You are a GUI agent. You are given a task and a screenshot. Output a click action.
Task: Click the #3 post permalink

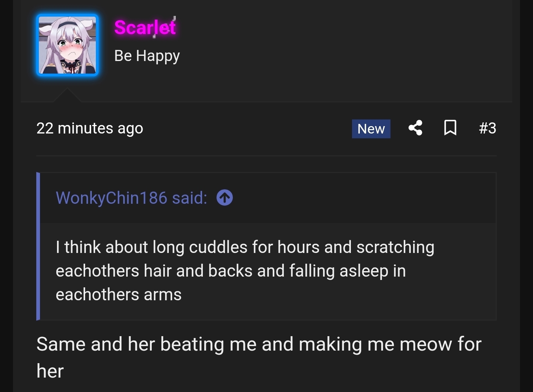(487, 128)
